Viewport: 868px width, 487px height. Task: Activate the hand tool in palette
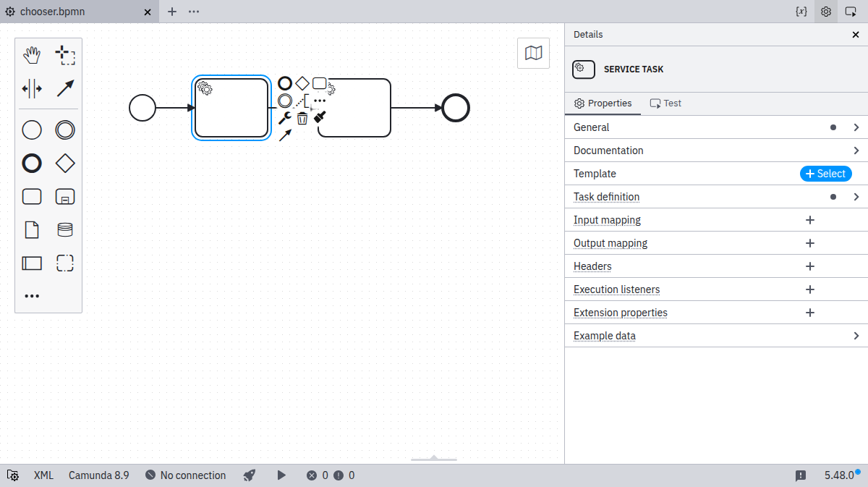point(32,55)
